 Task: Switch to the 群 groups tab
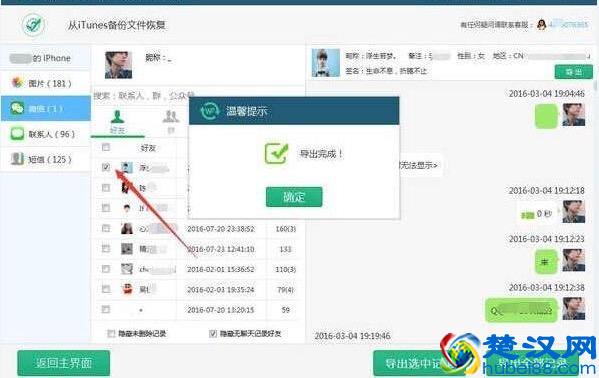[171, 122]
